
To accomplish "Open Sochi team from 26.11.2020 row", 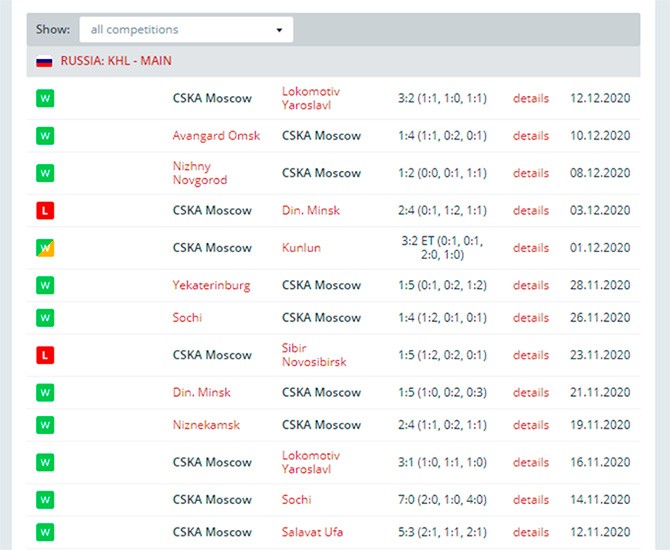I will tap(187, 318).
